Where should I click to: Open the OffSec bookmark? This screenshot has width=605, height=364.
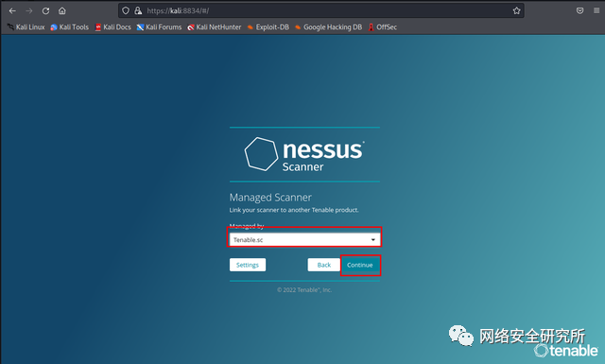[382, 27]
